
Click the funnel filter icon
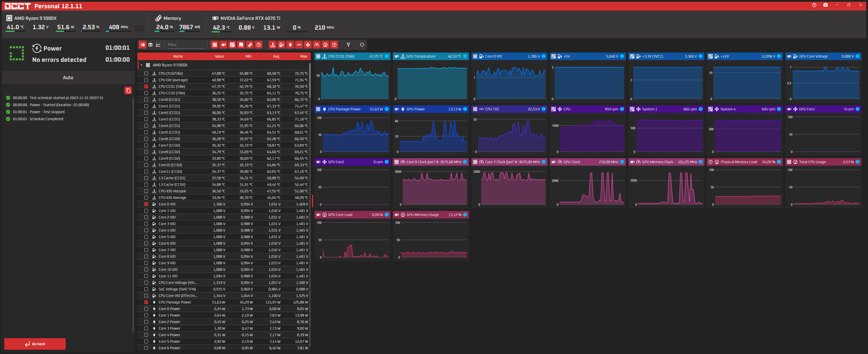pyautogui.click(x=348, y=45)
